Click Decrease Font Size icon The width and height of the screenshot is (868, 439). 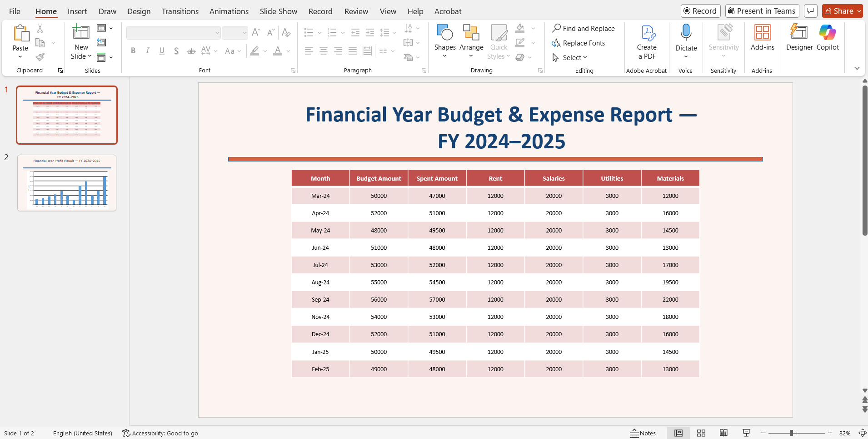[270, 32]
